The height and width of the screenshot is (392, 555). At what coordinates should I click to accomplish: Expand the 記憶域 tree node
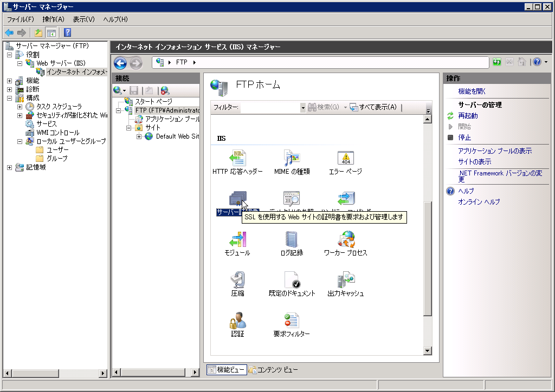[10, 167]
